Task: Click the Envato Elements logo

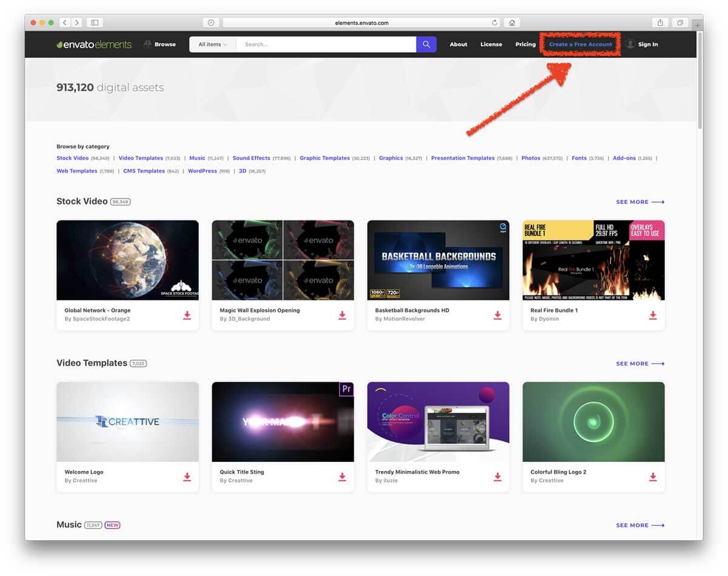Action: click(x=94, y=44)
